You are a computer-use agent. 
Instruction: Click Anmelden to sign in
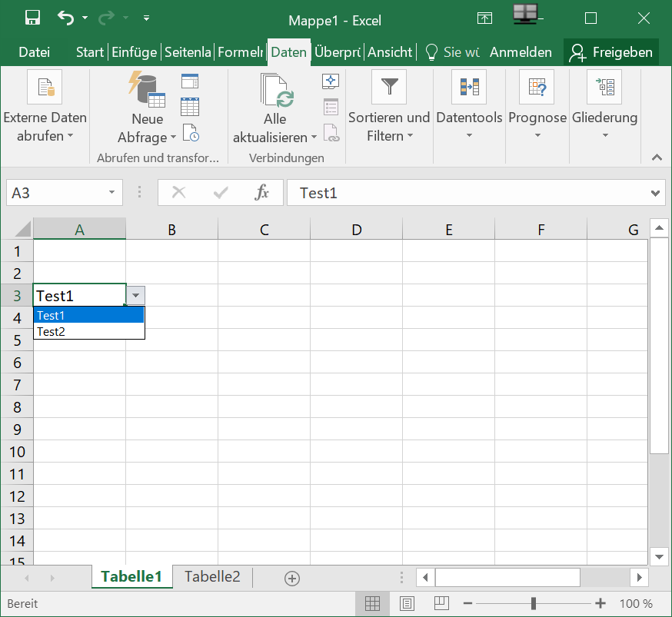(521, 52)
